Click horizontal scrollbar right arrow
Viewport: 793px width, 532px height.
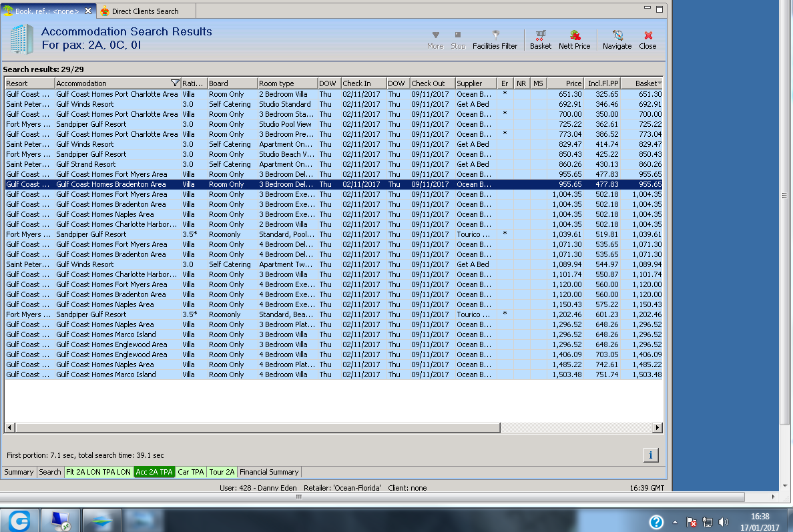[657, 427]
